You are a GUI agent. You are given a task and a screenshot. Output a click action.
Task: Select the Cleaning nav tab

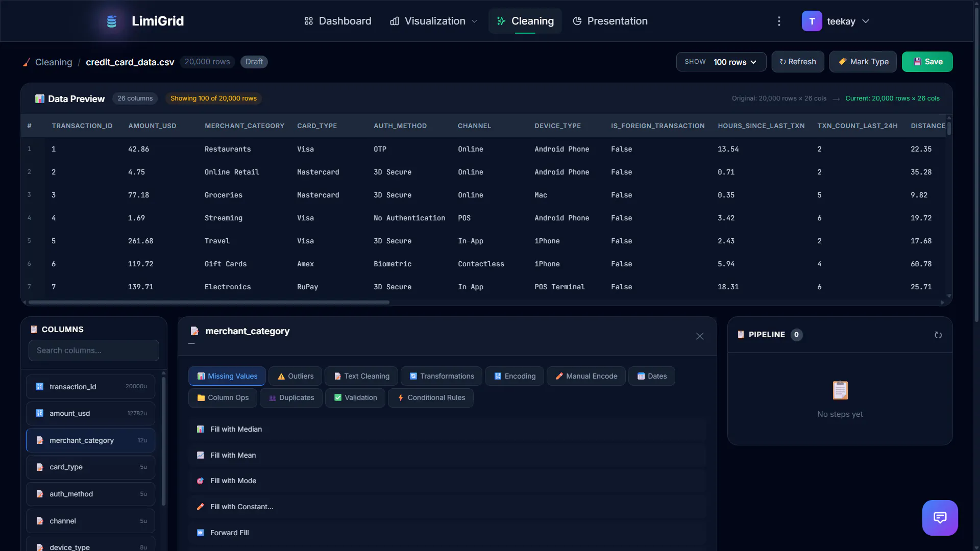pos(525,21)
